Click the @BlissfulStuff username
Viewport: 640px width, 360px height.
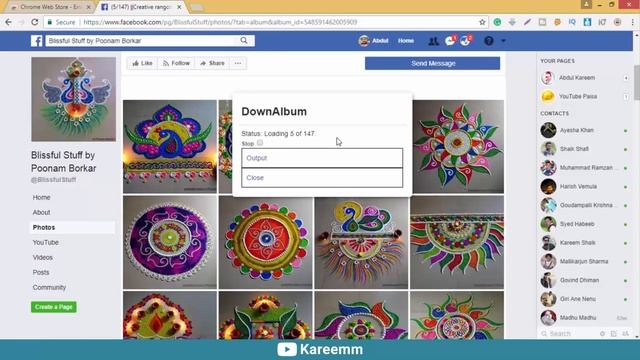(53, 180)
